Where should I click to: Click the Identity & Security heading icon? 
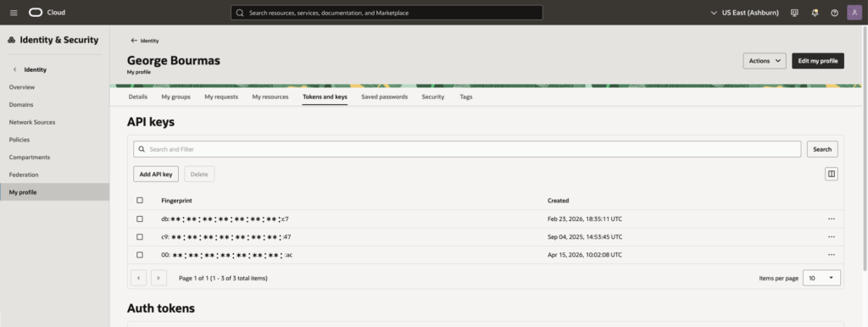(12, 41)
